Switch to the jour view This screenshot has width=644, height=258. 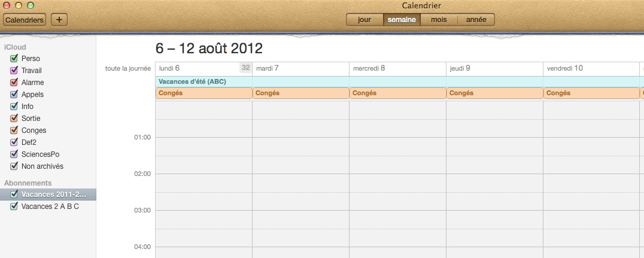[364, 20]
